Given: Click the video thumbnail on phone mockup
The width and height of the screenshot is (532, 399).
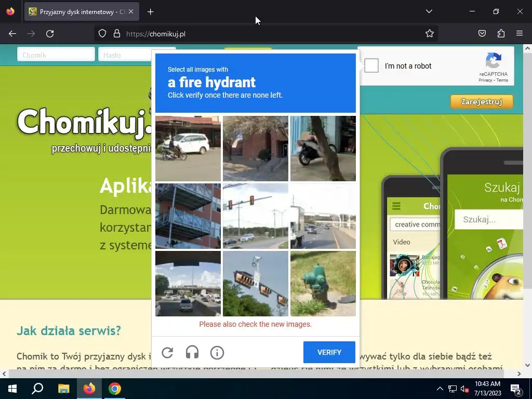Looking at the screenshot, I should [404, 265].
